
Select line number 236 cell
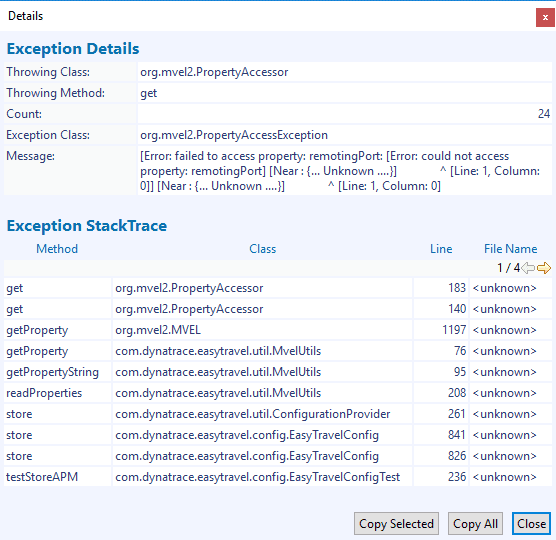(441, 477)
